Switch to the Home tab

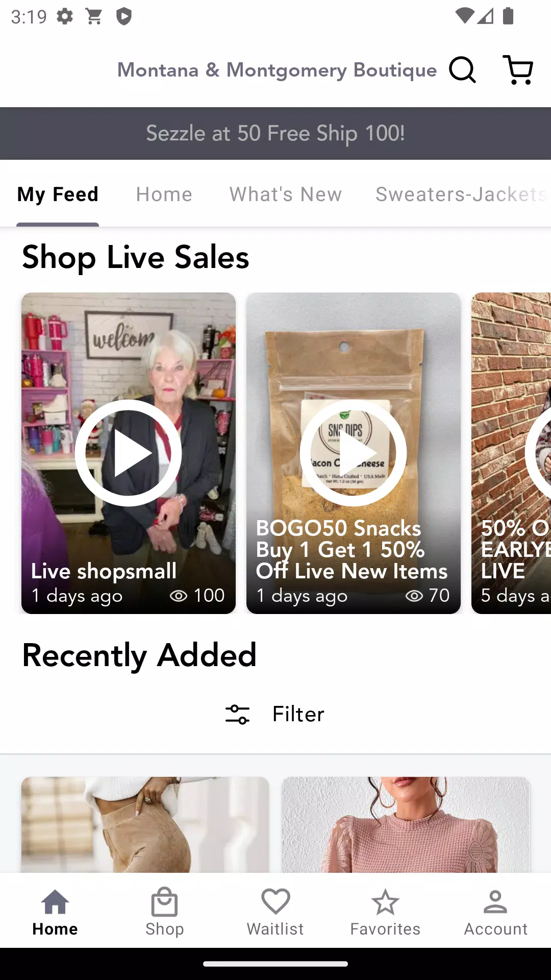(x=164, y=194)
